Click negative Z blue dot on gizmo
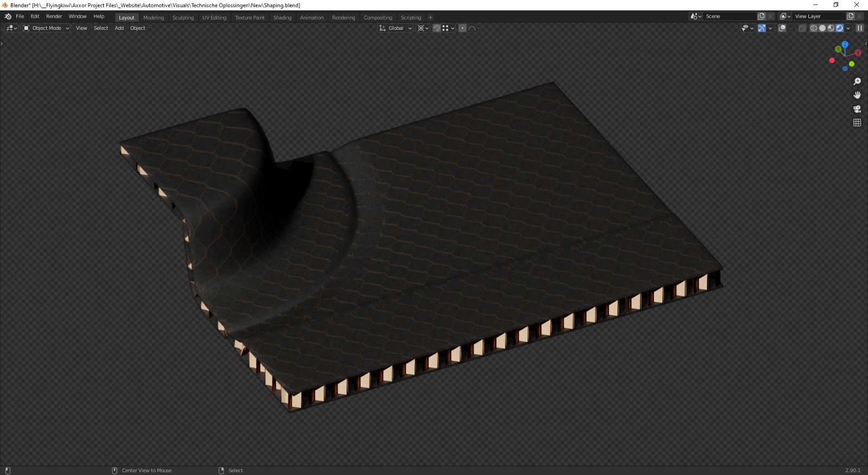 845,68
